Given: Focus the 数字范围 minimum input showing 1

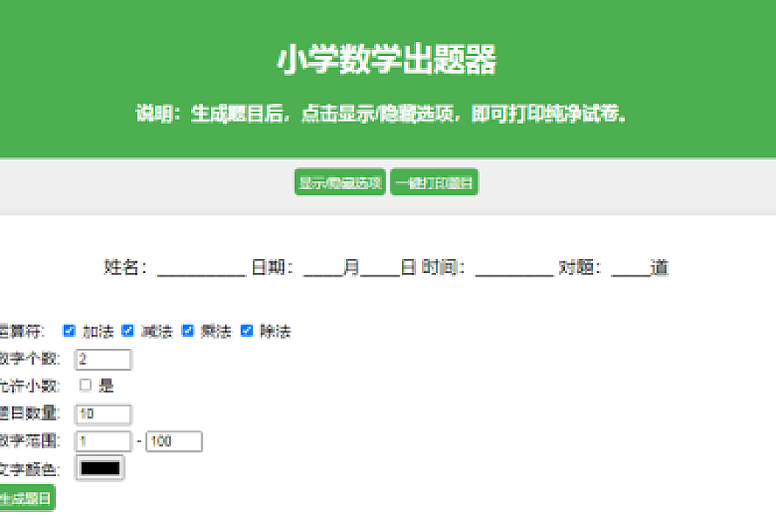Looking at the screenshot, I should 103,441.
